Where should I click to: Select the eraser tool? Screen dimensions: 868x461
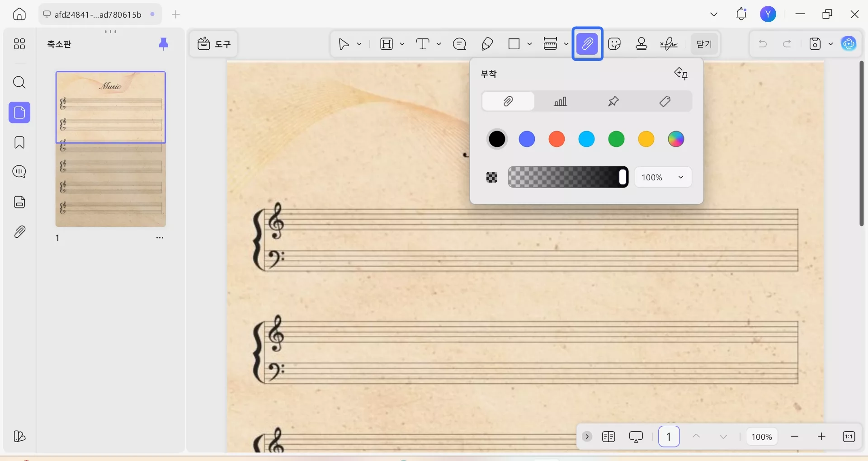coord(487,44)
